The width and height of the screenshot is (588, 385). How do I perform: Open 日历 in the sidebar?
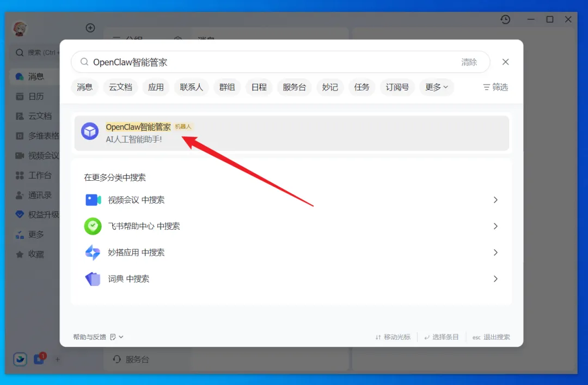[35, 96]
